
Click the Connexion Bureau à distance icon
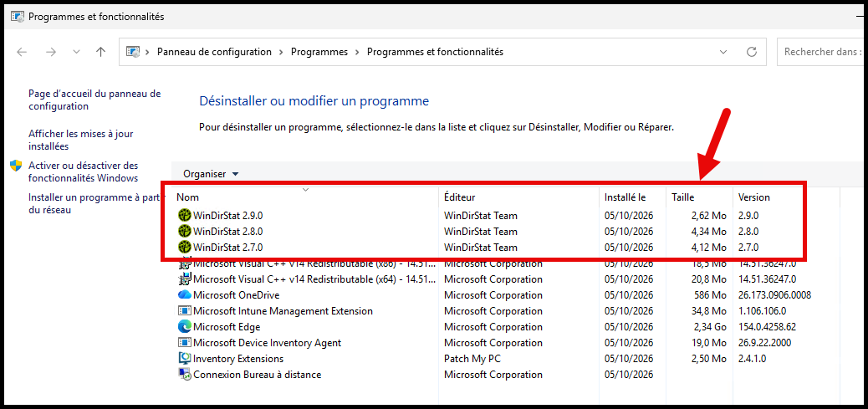[184, 375]
